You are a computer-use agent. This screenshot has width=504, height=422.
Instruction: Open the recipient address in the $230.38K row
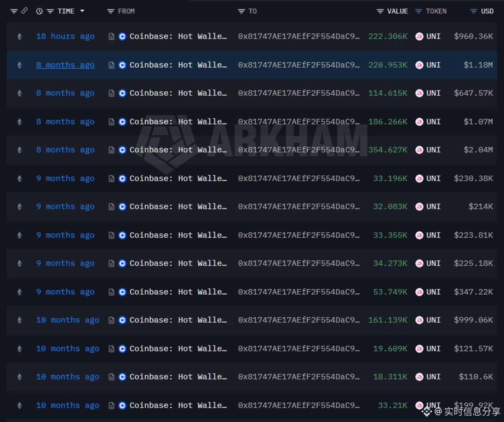(x=299, y=178)
